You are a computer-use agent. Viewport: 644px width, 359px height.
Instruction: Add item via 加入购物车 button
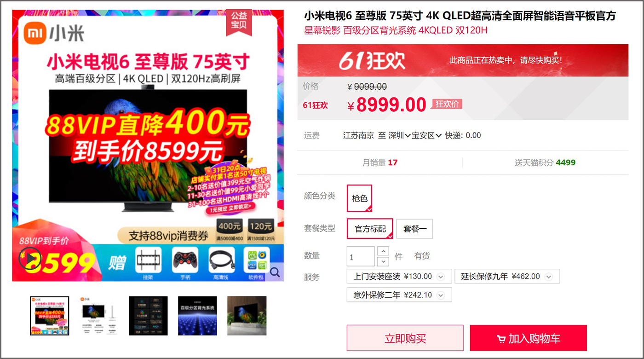coord(528,338)
